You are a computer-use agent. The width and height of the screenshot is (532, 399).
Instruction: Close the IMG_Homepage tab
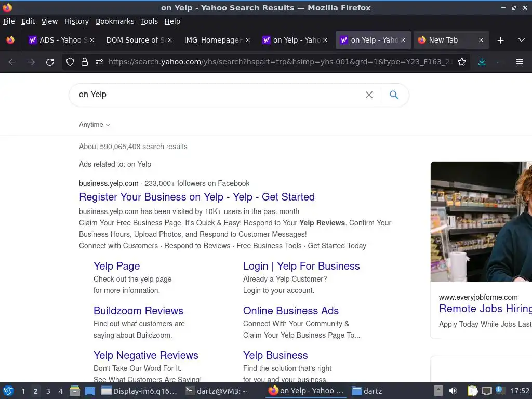pos(248,40)
